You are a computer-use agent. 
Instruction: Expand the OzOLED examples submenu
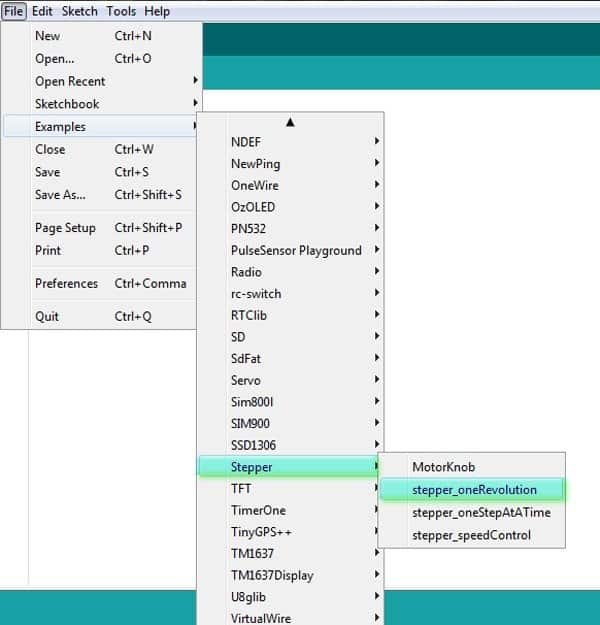(291, 207)
